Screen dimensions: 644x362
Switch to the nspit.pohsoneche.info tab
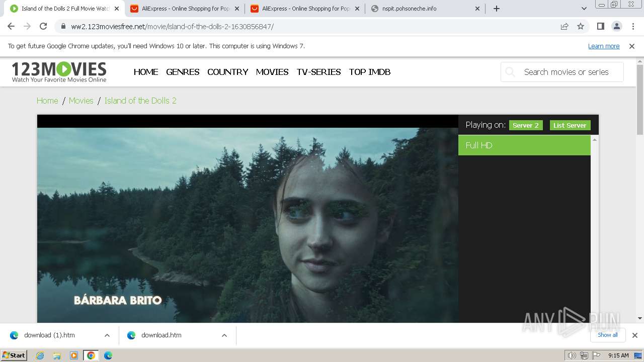tap(425, 9)
